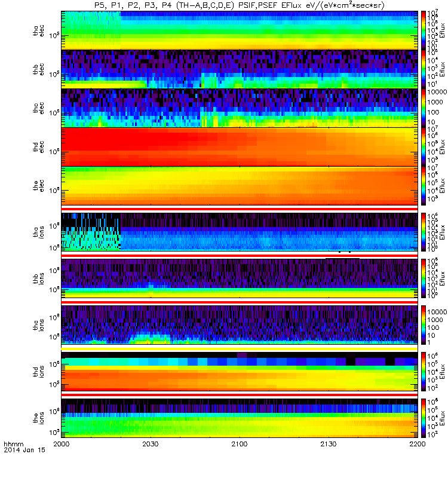The image size is (448, 478).
Task: Select the 'the elec' y-axis label
Action: (39, 186)
